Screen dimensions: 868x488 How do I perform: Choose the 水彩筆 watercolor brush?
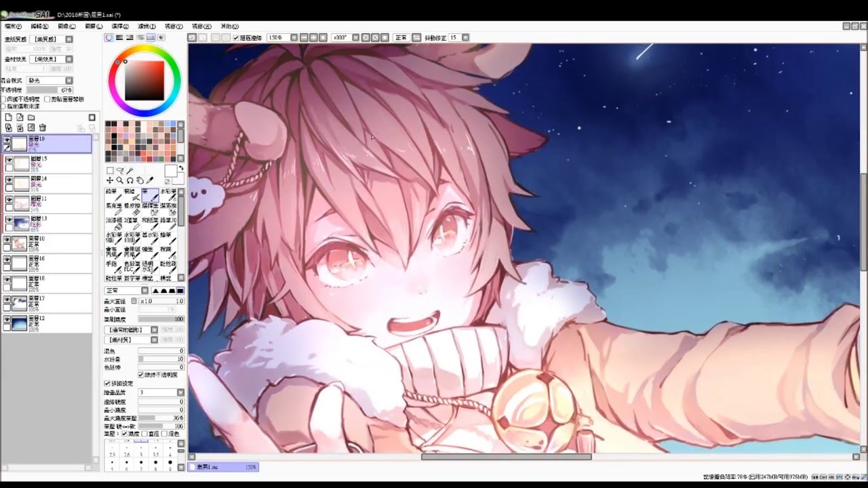(x=167, y=195)
